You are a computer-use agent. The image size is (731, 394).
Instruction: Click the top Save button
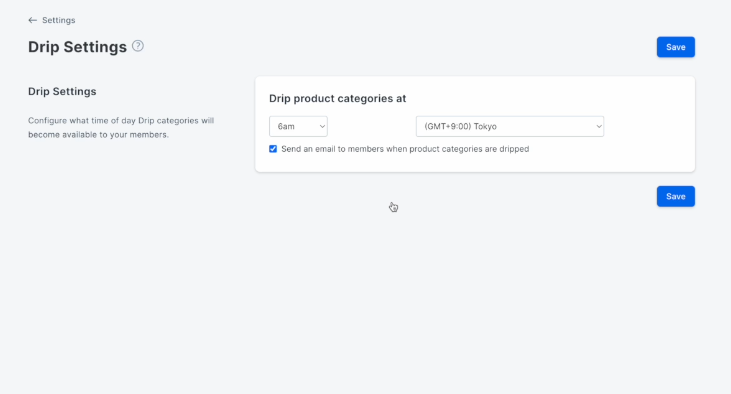(676, 47)
